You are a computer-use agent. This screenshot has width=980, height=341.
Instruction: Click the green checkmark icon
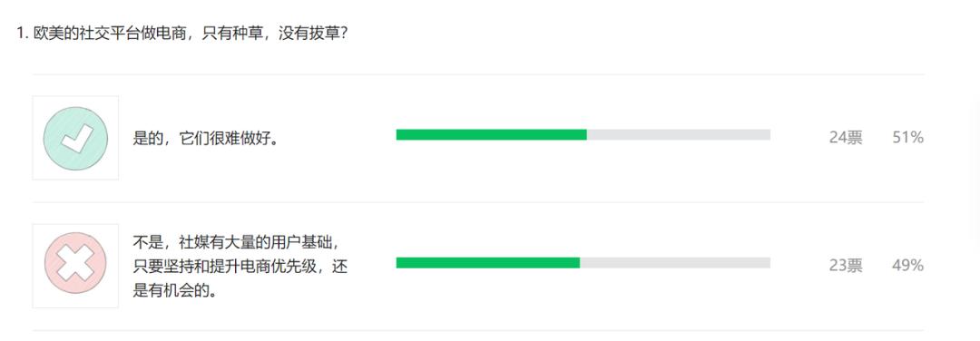(x=75, y=138)
